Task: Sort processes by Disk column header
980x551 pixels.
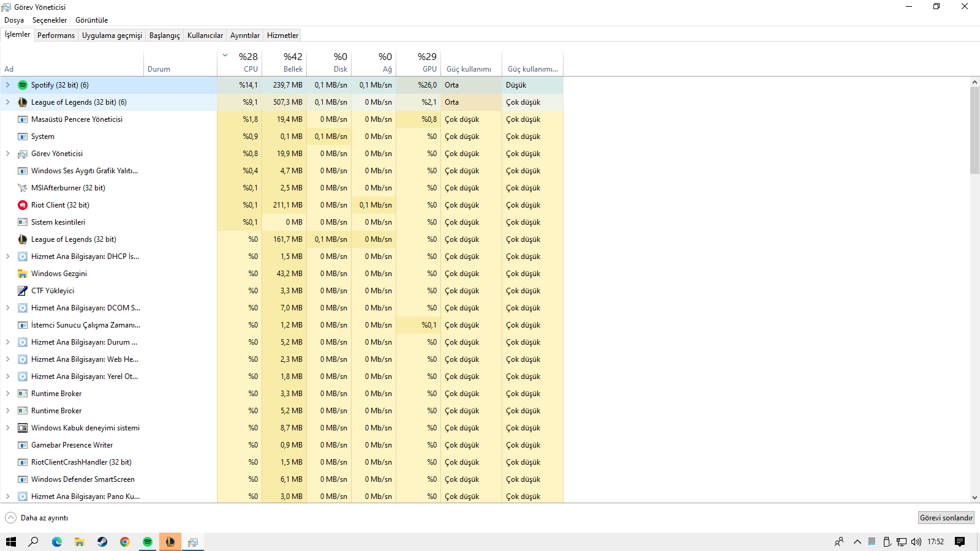Action: click(329, 63)
